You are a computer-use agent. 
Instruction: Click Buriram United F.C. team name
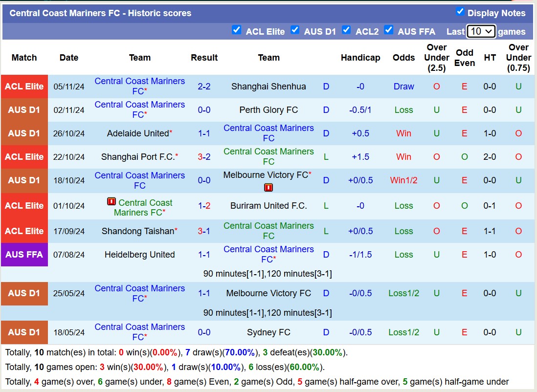(x=268, y=206)
